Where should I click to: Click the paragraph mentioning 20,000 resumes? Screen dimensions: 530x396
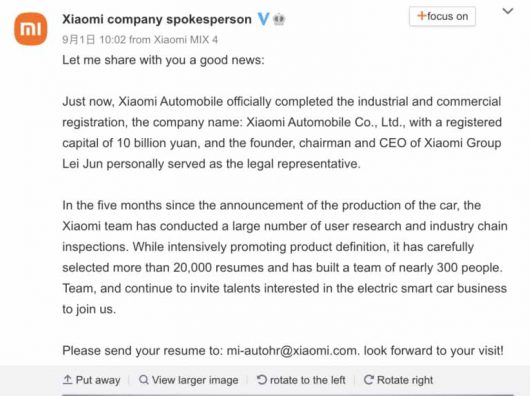pos(285,257)
